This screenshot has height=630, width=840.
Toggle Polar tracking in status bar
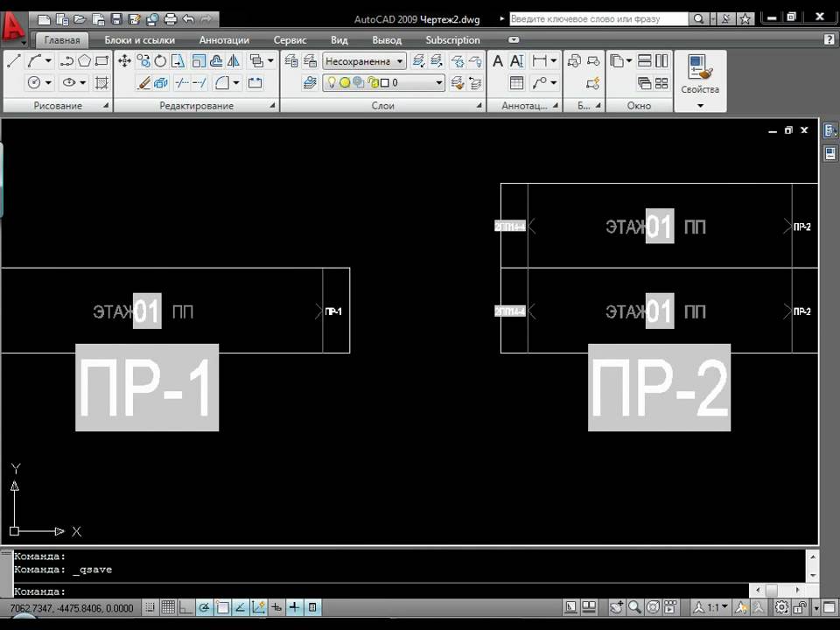pos(204,607)
